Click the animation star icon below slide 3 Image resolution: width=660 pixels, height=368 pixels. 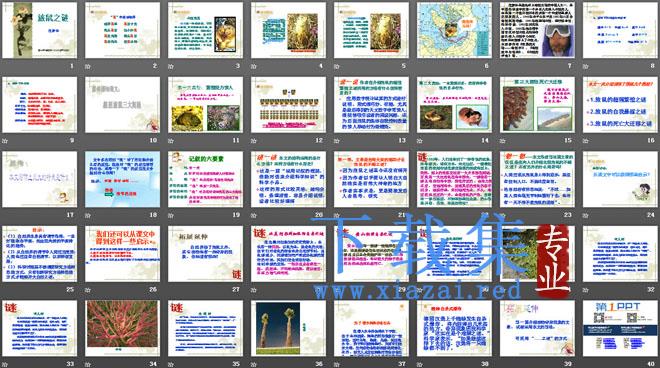171,66
